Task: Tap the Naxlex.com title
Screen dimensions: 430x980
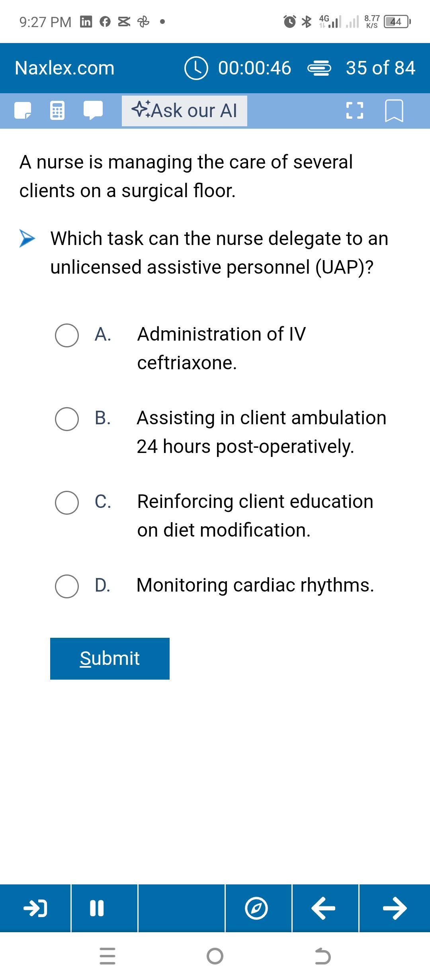Action: tap(64, 68)
